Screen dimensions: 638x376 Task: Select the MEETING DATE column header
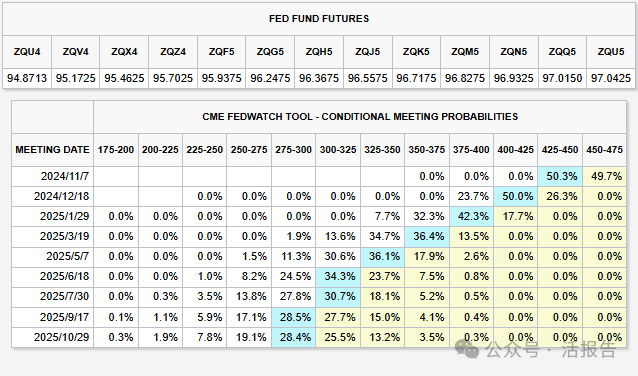click(x=52, y=150)
